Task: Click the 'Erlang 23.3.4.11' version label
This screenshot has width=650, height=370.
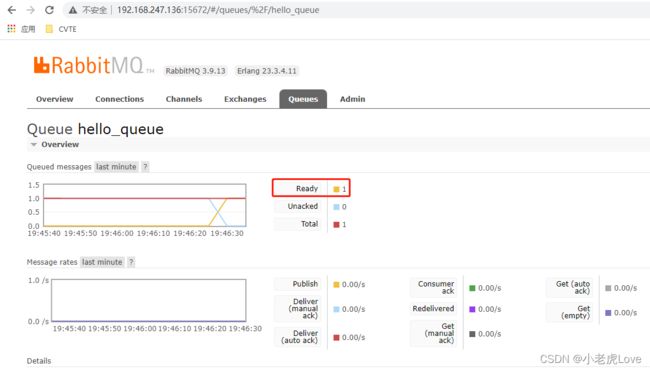Action: 267,71
